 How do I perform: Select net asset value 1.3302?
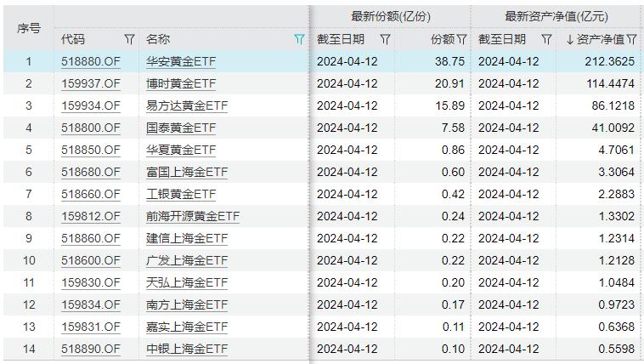coord(617,216)
